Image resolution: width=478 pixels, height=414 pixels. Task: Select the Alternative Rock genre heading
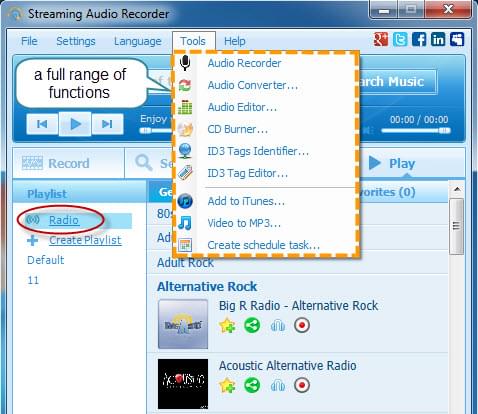point(207,287)
